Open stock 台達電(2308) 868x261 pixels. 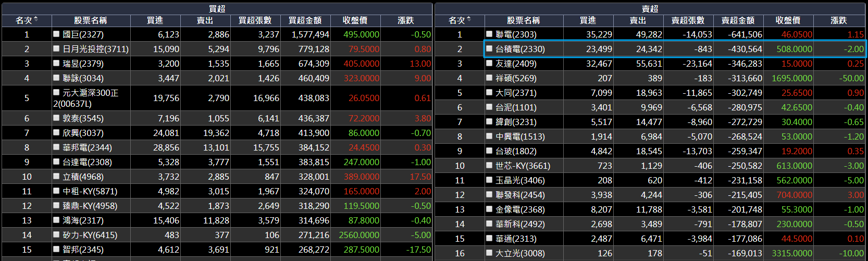pyautogui.click(x=87, y=162)
